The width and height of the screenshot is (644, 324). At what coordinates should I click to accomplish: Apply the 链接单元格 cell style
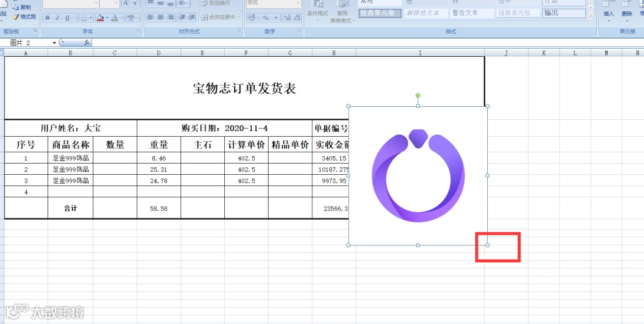click(x=518, y=13)
